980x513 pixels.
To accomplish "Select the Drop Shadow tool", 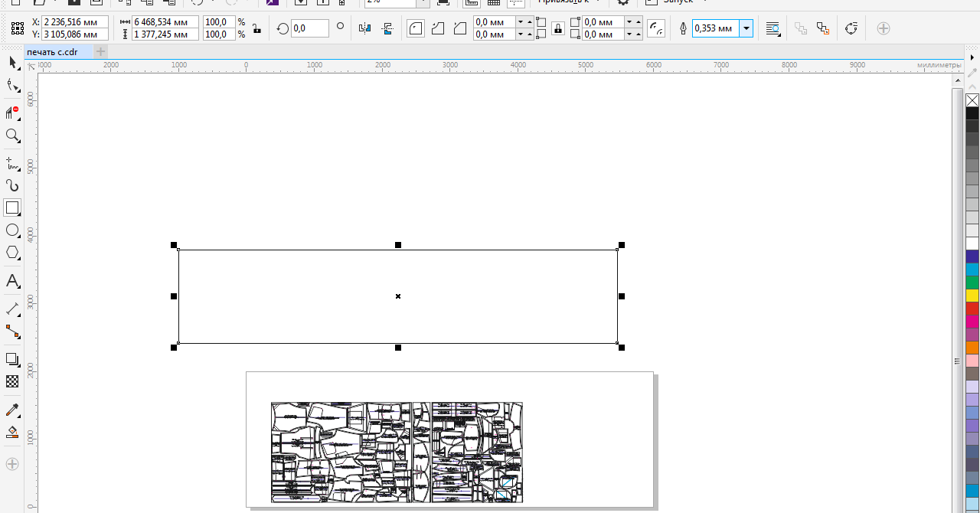I will [x=12, y=358].
